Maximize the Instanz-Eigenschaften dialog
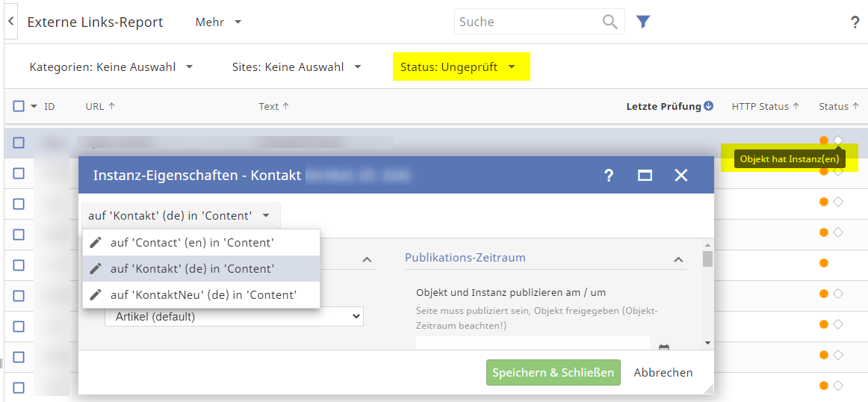 (x=645, y=176)
